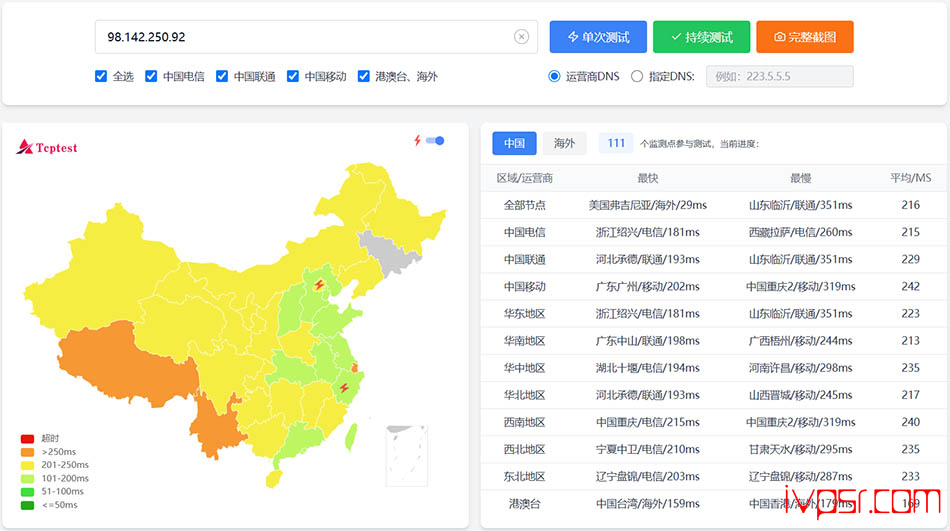
Task: Click 山西晋城/移动/245ms cell
Action: click(x=800, y=395)
